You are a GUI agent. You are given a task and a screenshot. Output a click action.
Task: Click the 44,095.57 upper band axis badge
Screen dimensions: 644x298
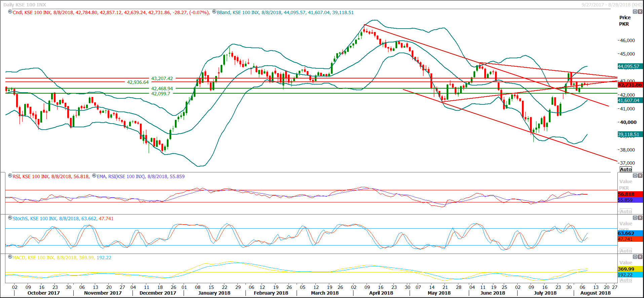coord(630,66)
